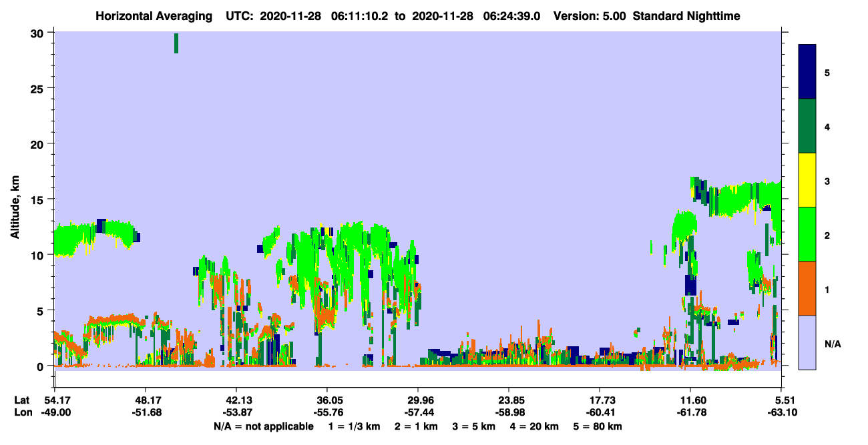Click the bright green colorbar segment labeled 2
The image size is (868, 445).
coord(807,234)
